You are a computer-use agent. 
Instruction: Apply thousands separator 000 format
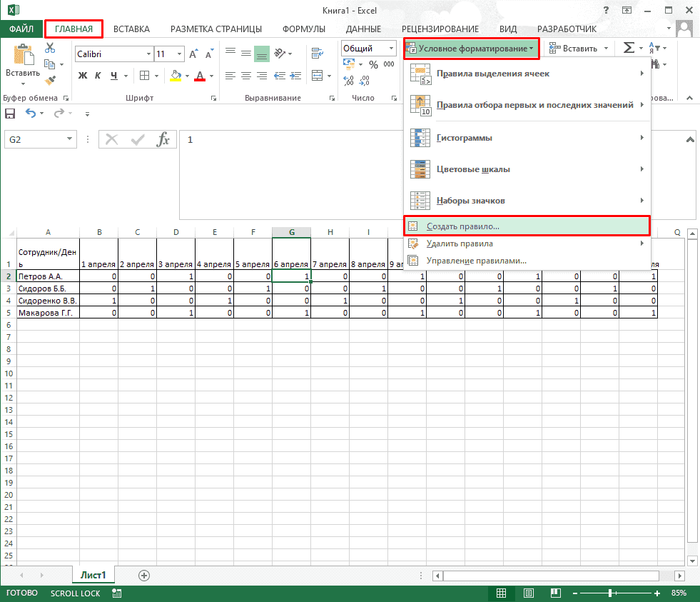pyautogui.click(x=389, y=64)
